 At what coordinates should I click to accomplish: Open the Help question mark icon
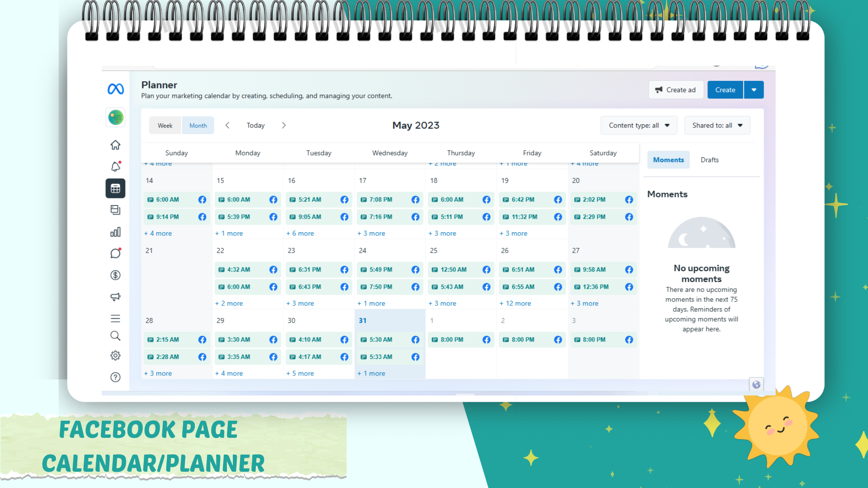coord(115,377)
